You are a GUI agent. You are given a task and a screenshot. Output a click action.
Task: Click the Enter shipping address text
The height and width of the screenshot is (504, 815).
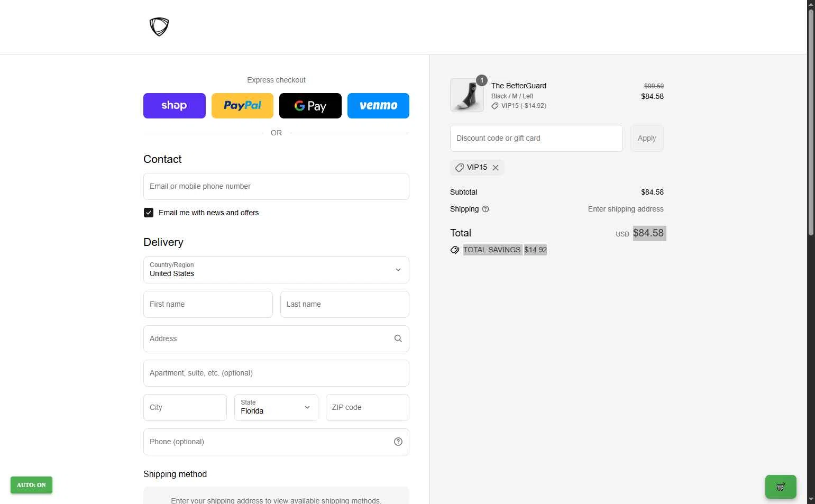click(x=626, y=209)
